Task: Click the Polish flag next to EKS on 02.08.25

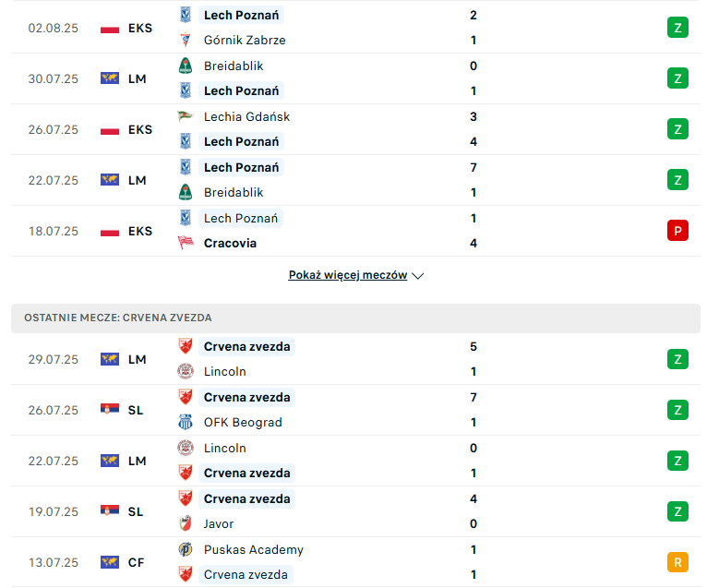Action: click(110, 28)
